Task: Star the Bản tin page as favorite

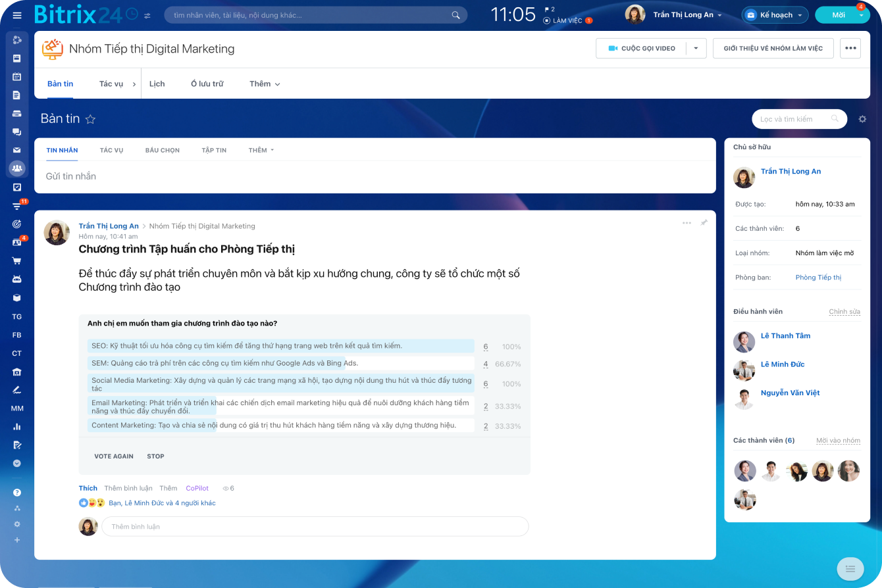Action: (x=91, y=119)
